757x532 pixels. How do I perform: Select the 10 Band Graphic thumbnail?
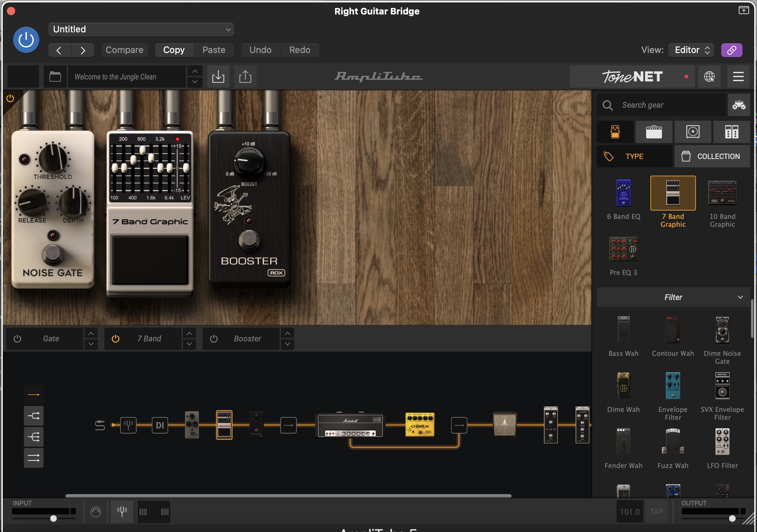point(722,193)
